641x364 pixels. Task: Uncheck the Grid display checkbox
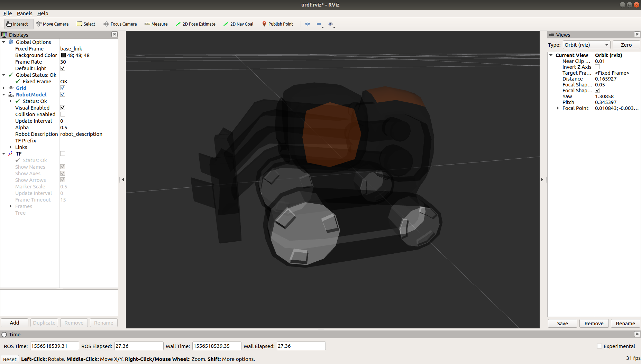click(x=63, y=88)
